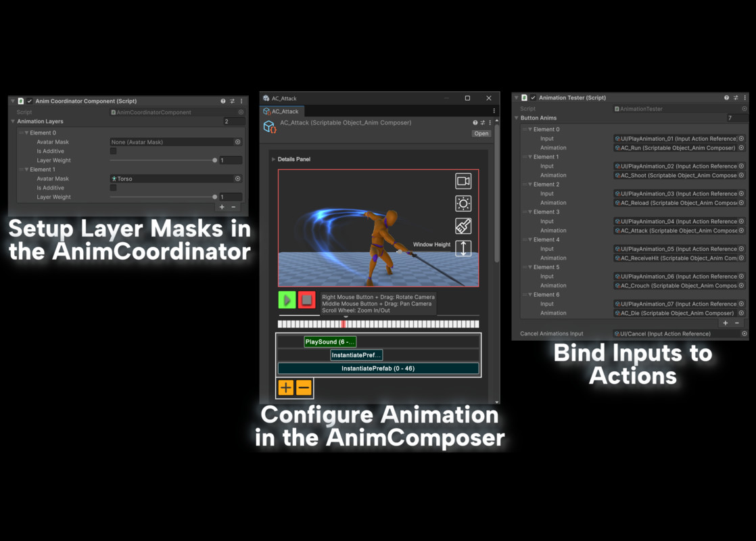The width and height of the screenshot is (756, 541).
Task: Click the Open button in the AC_Attack inspector
Action: [481, 133]
